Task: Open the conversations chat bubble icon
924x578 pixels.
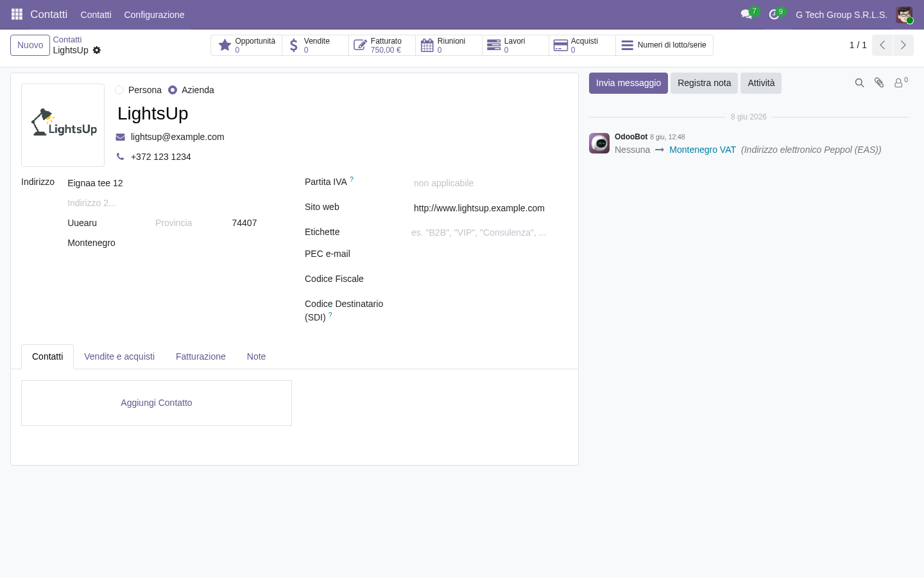Action: coord(746,14)
